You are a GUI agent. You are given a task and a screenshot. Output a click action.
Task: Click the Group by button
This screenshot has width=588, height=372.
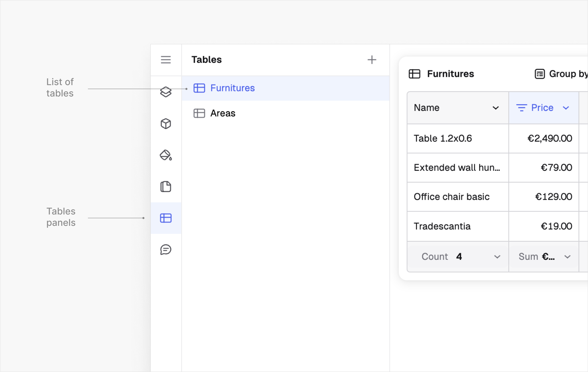pyautogui.click(x=561, y=74)
